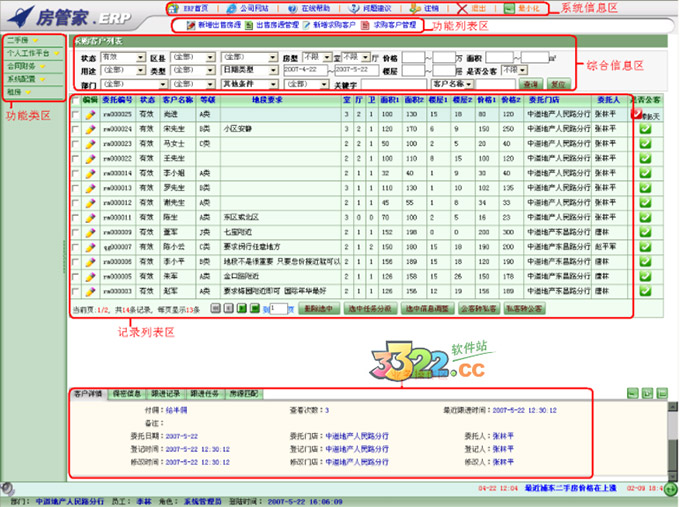The height and width of the screenshot is (507, 680).
Task: Open the 用途 usage dropdown
Action: click(x=123, y=70)
